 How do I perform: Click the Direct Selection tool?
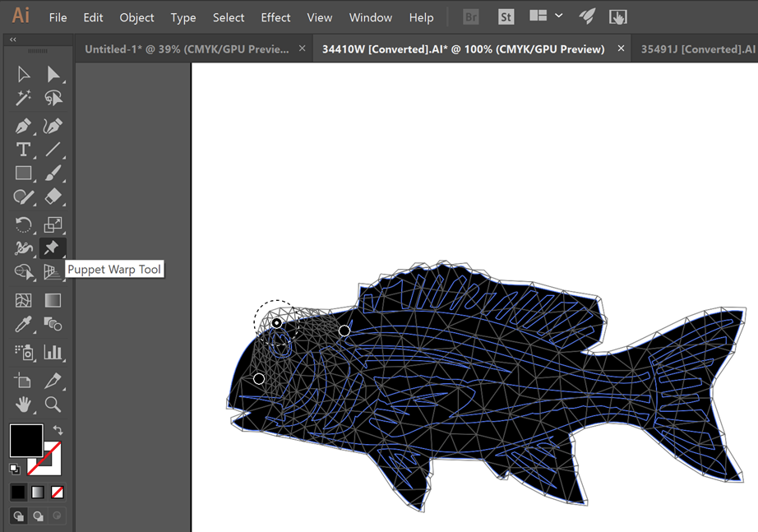[x=53, y=75]
